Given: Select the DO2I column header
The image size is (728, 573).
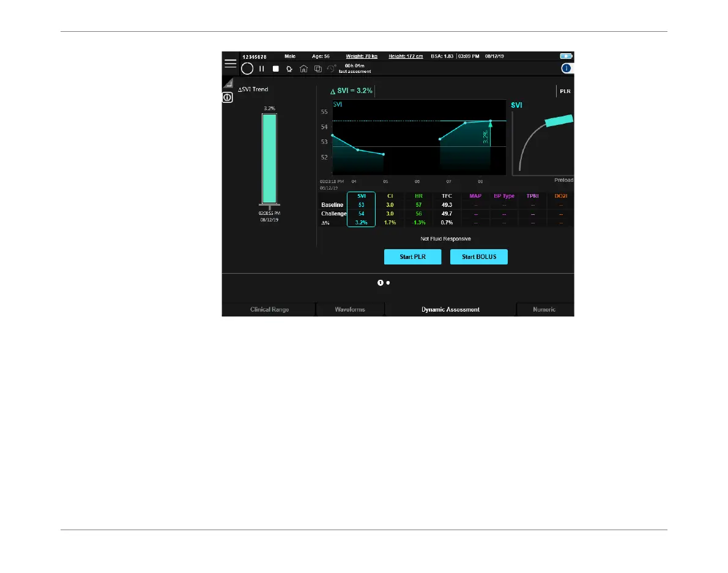Looking at the screenshot, I should pos(561,196).
